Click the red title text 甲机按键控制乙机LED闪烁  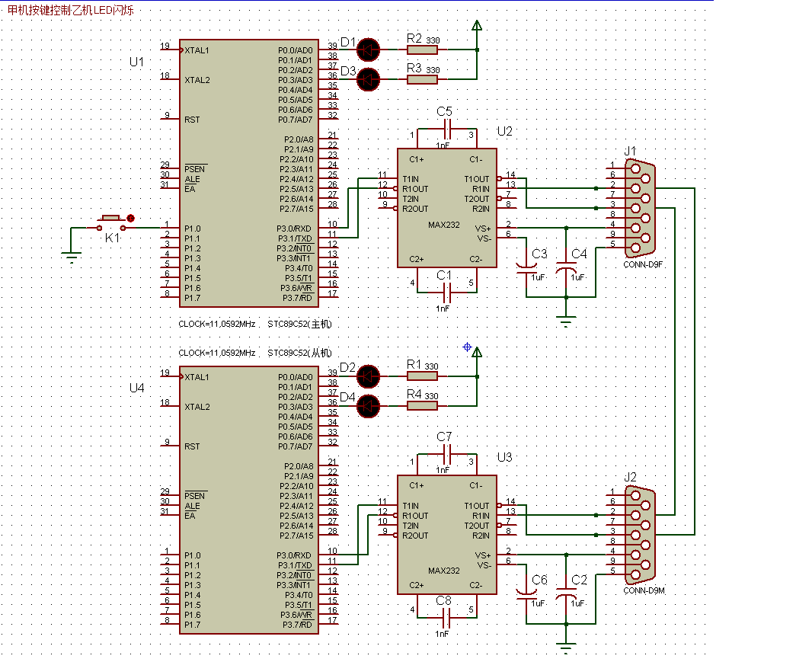[71, 10]
